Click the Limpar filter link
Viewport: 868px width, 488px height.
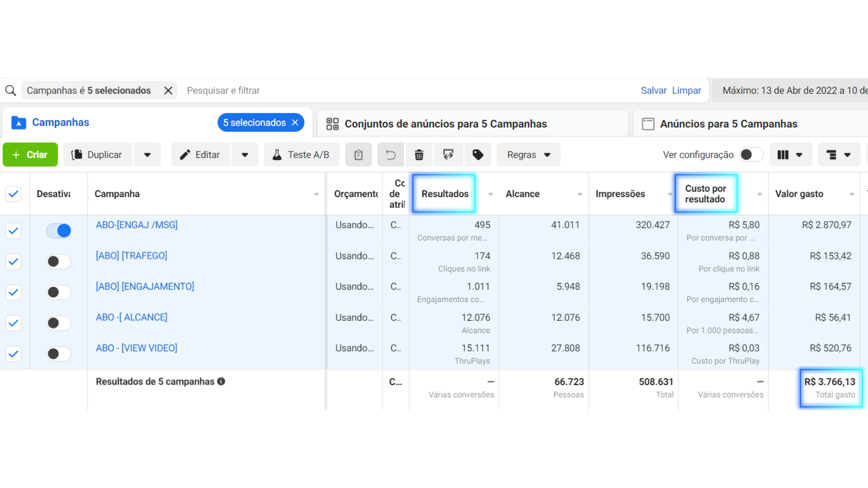(x=686, y=90)
